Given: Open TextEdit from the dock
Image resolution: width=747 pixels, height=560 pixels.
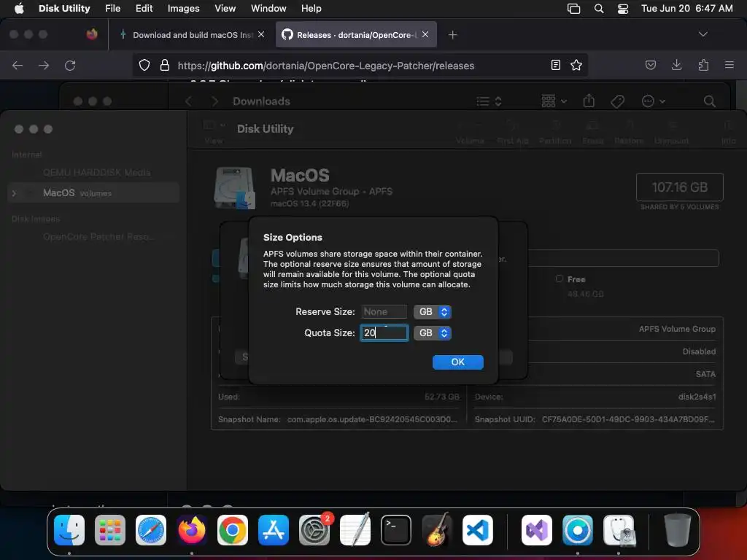Looking at the screenshot, I should click(355, 530).
